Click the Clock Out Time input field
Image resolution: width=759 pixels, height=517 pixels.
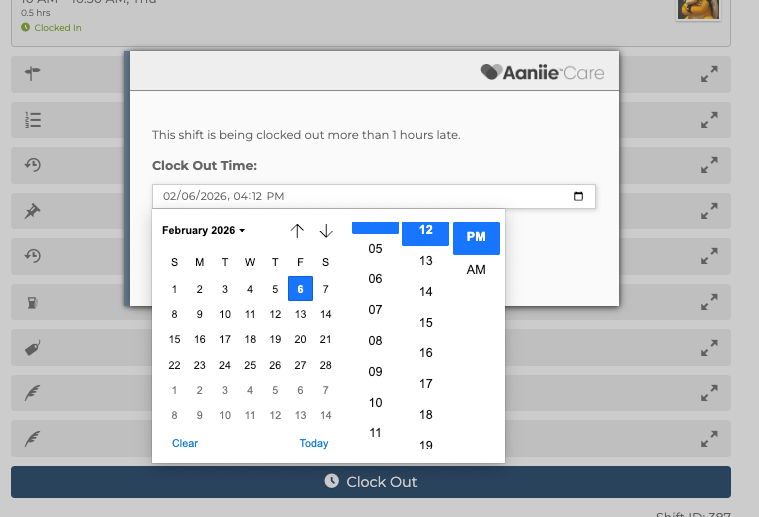coord(360,196)
